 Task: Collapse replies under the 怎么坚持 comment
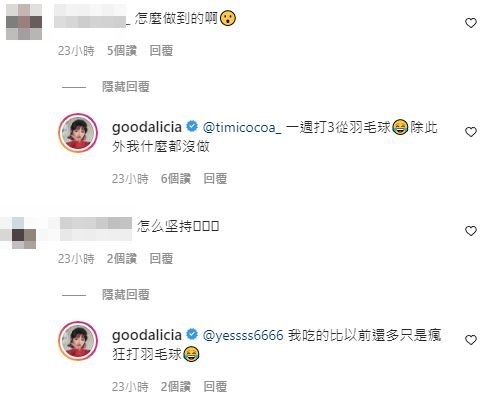126,295
